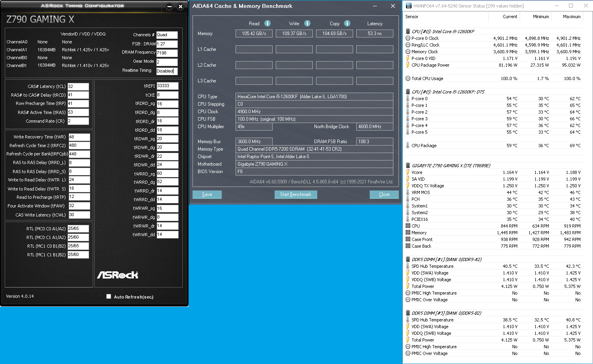The width and height of the screenshot is (593, 364).
Task: Click the CAS Write Latency (tCWL) field
Action: (79, 215)
